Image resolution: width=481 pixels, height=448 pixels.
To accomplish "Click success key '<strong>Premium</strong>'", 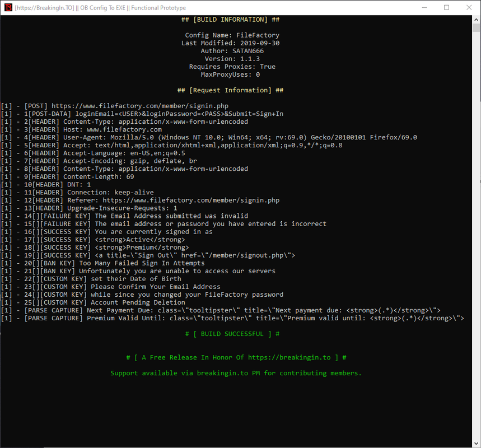I will point(95,248).
